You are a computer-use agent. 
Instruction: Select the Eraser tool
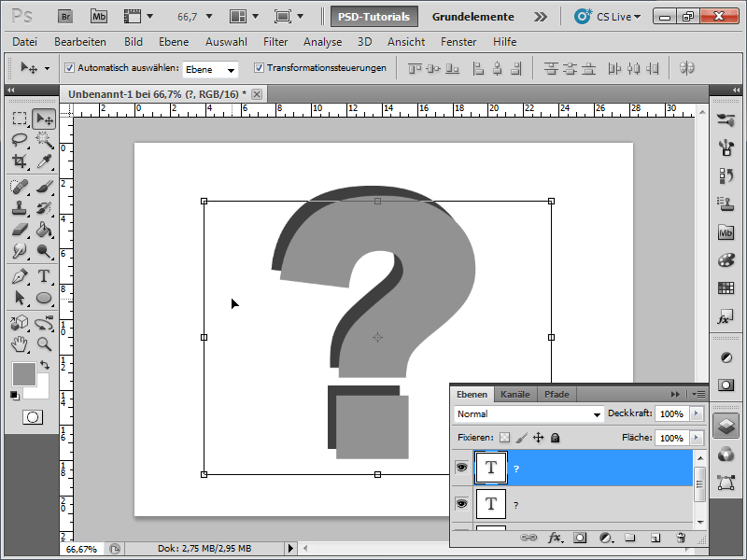pos(20,230)
